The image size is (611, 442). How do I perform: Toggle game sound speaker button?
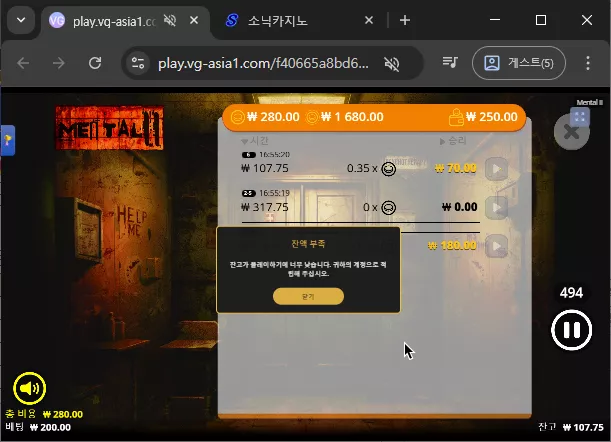tap(30, 388)
